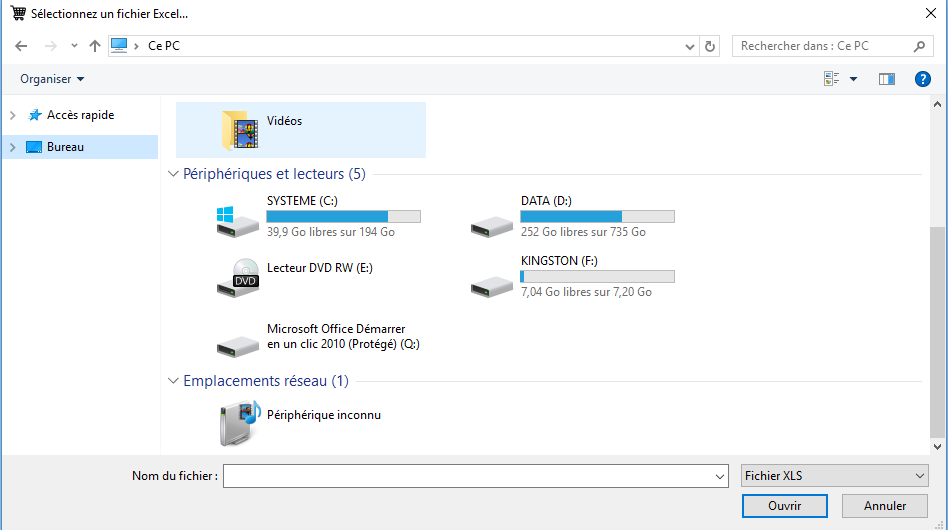This screenshot has height=530, width=948.
Task: Click the Up one level arrow
Action: pyautogui.click(x=95, y=46)
